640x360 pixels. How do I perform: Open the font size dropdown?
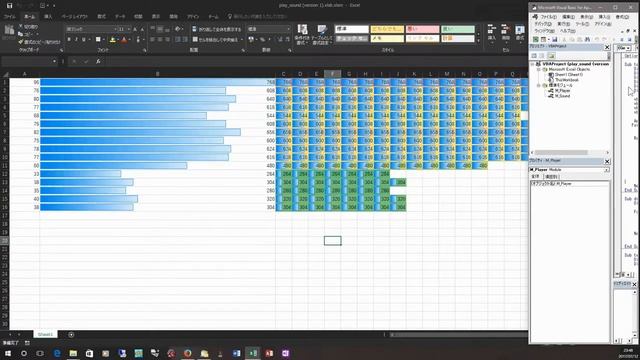point(129,29)
